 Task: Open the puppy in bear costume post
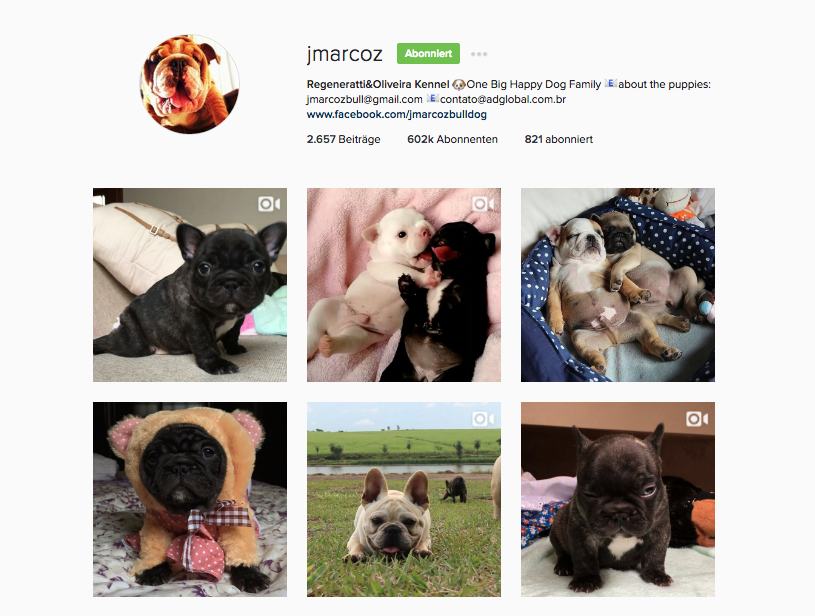tap(190, 499)
